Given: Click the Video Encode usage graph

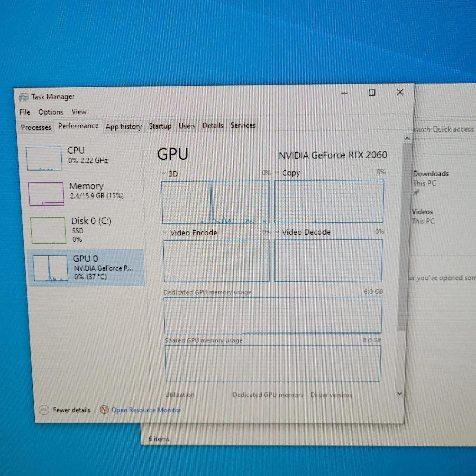Looking at the screenshot, I should click(x=217, y=261).
